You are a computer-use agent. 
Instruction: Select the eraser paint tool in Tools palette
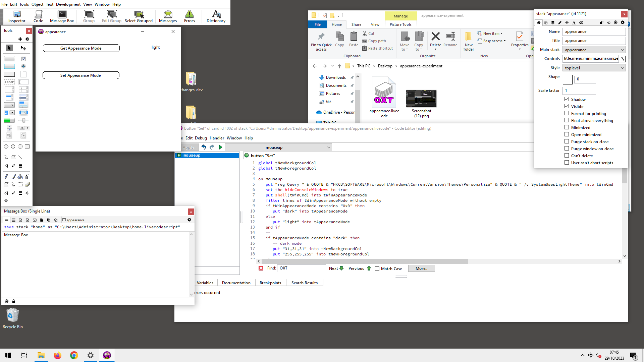click(27, 184)
